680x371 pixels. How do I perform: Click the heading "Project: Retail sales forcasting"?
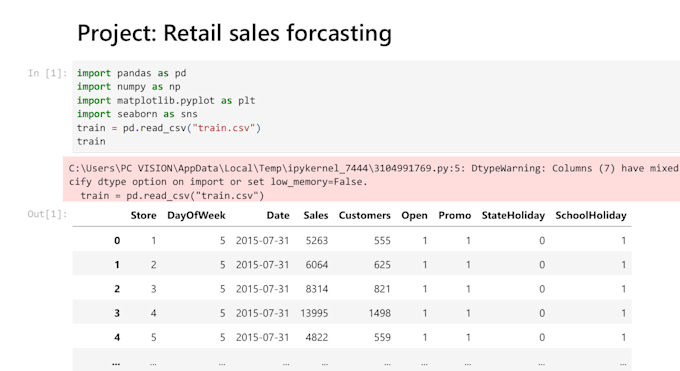click(234, 33)
